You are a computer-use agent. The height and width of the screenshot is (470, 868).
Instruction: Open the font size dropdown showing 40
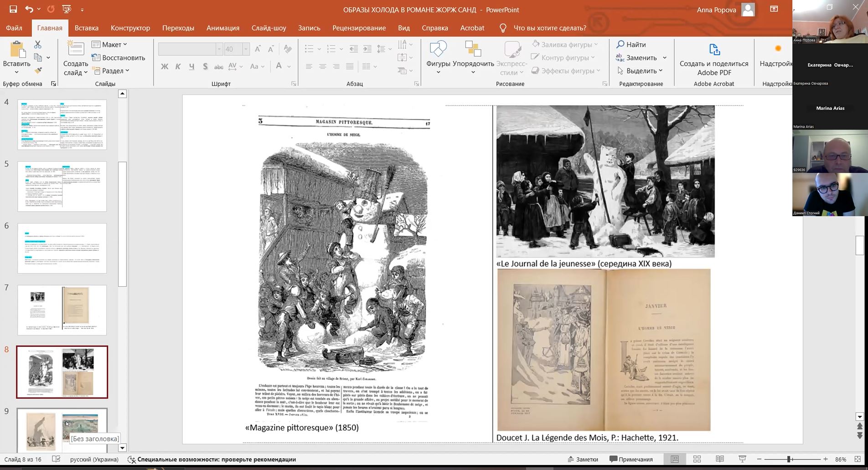tap(246, 49)
